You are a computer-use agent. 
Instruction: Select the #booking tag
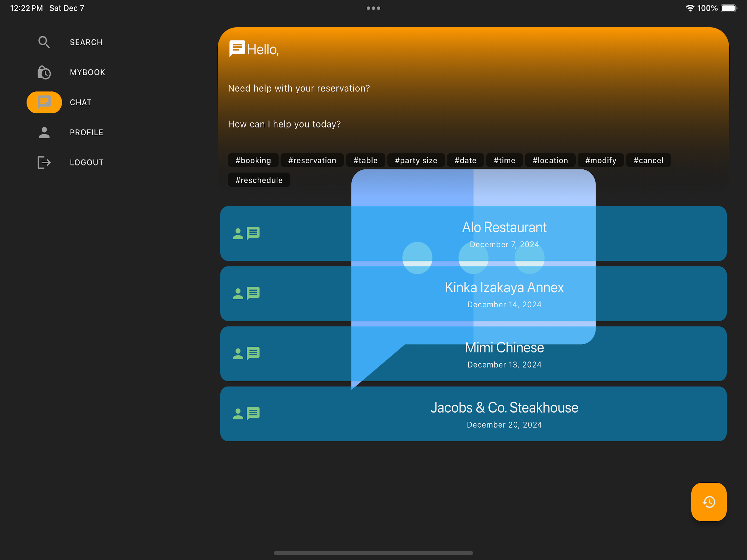(x=253, y=160)
